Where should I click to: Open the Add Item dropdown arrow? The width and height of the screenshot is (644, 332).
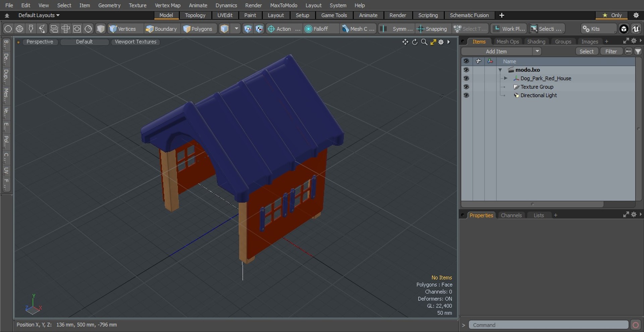537,51
